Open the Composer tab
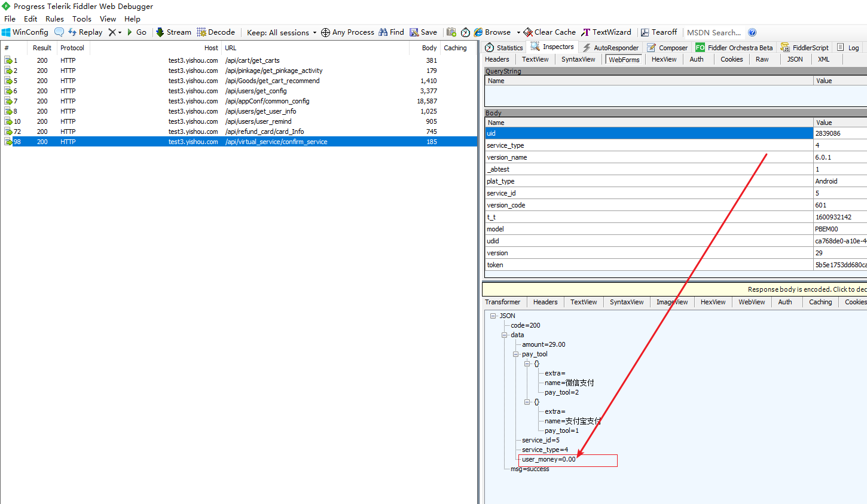This screenshot has height=504, width=867. (668, 47)
